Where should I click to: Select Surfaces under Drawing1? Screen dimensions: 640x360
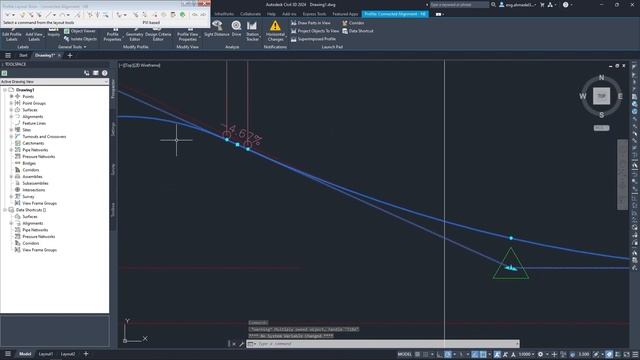tap(30, 110)
